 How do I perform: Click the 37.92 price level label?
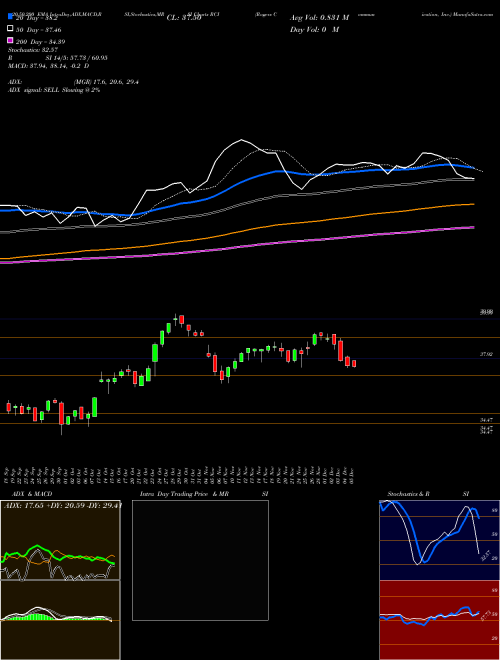pos(487,355)
